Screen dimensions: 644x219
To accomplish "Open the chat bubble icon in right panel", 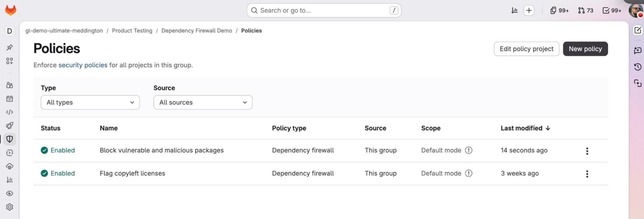I will (x=638, y=50).
